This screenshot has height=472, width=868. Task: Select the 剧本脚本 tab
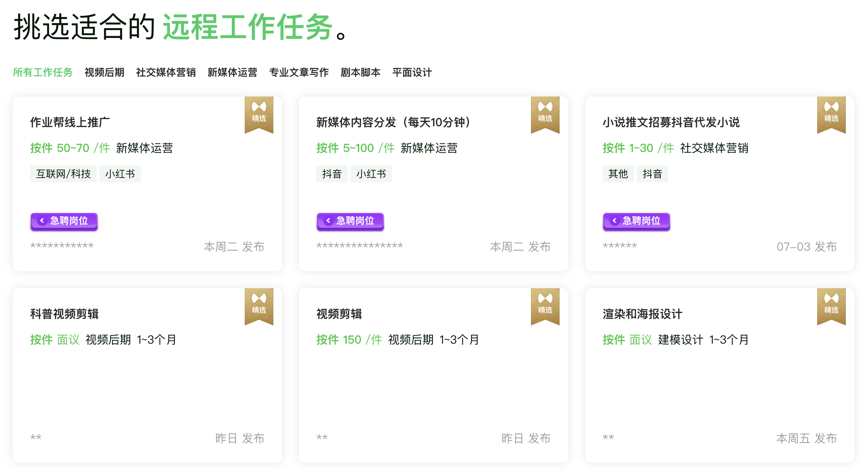[x=361, y=73]
